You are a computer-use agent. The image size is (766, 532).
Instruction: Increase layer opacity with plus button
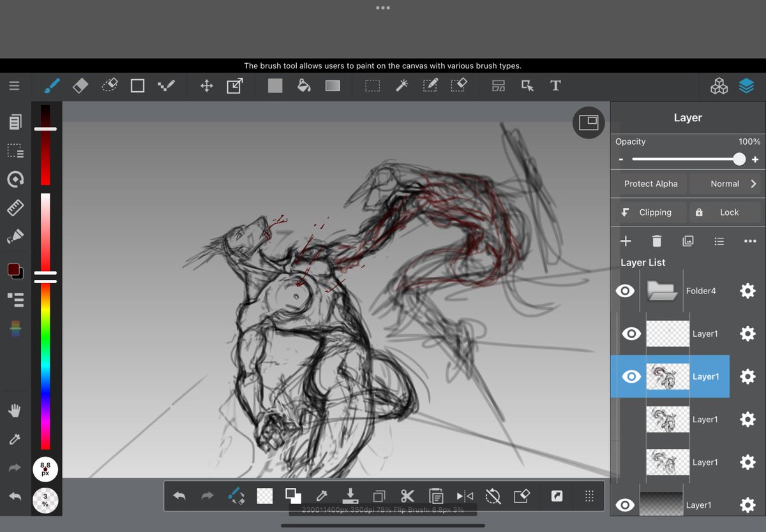tap(755, 159)
